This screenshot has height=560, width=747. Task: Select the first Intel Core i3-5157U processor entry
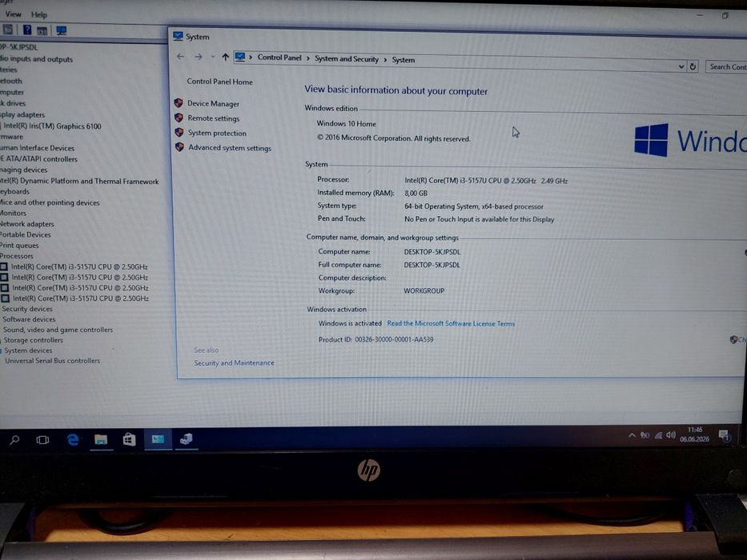[x=79, y=266]
